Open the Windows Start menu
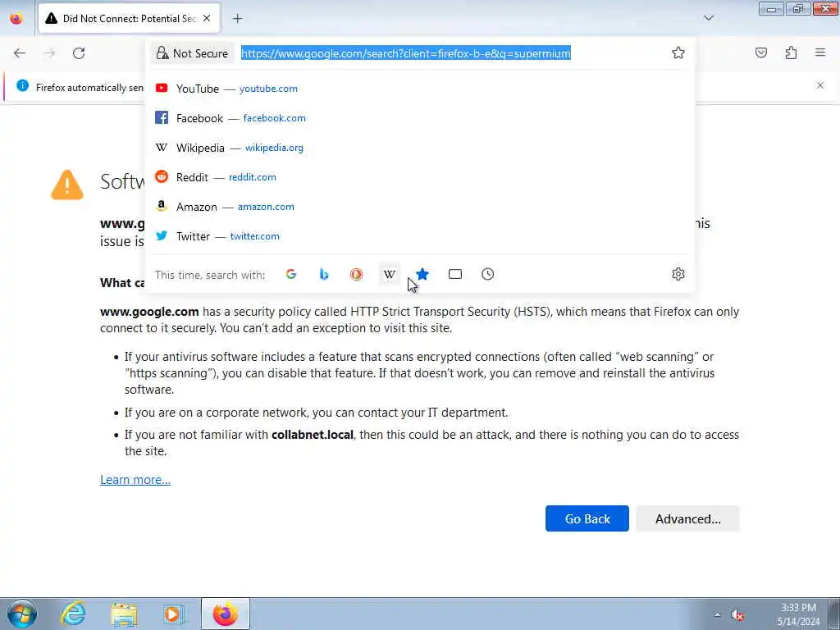The image size is (840, 630). tap(21, 614)
